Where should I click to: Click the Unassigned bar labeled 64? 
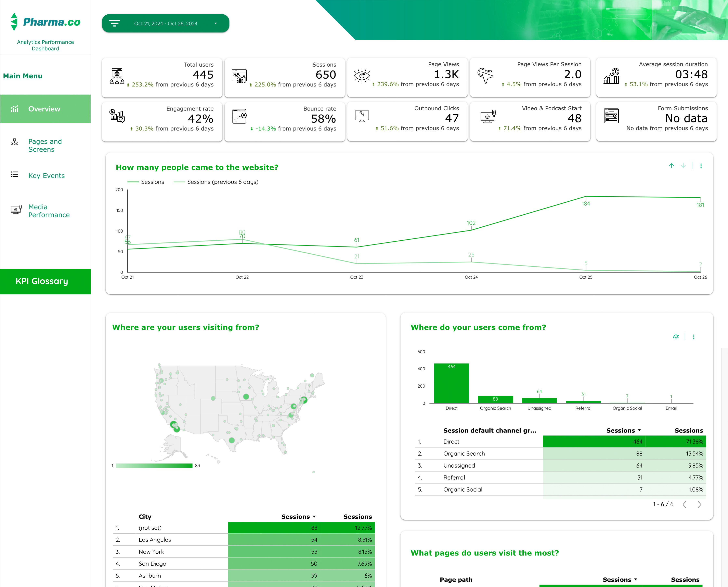tap(539, 400)
